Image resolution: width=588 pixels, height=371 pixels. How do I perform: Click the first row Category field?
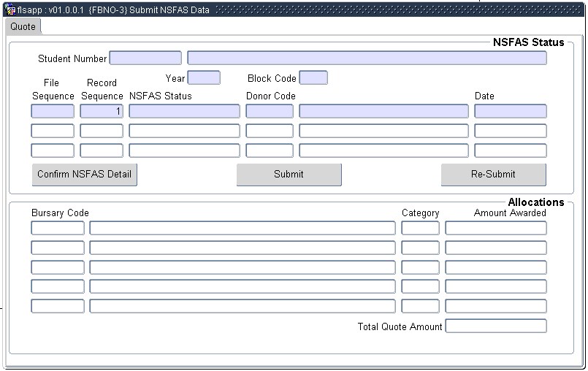(420, 228)
